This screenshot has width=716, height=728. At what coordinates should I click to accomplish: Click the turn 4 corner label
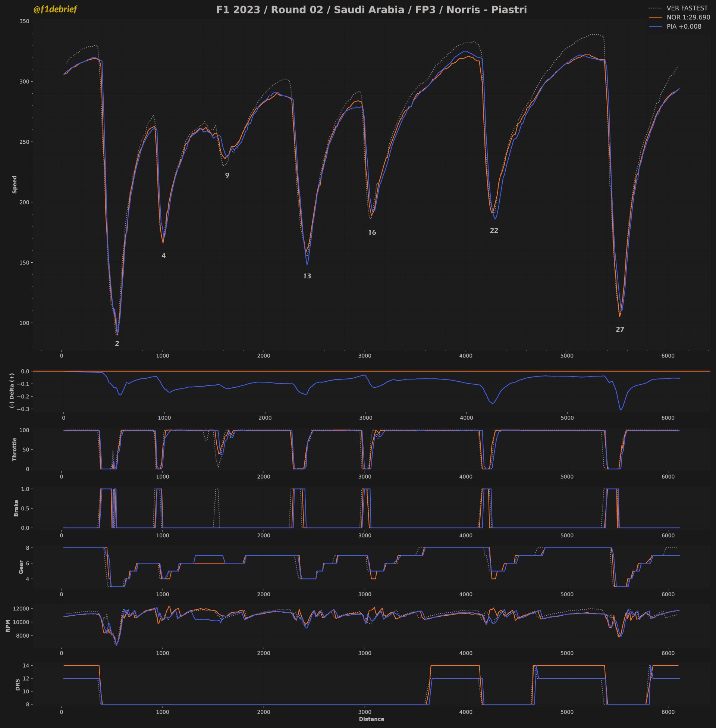tap(164, 256)
